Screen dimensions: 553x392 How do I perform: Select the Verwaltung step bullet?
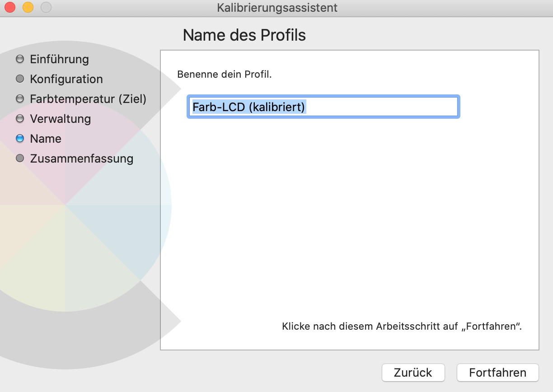[x=19, y=119]
